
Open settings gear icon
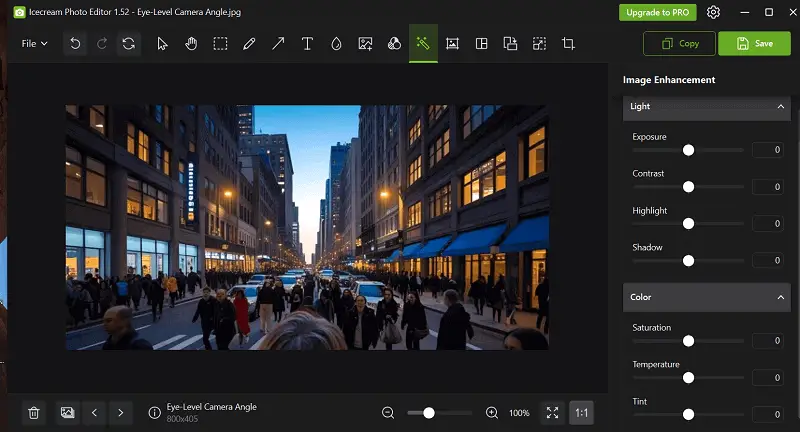713,12
